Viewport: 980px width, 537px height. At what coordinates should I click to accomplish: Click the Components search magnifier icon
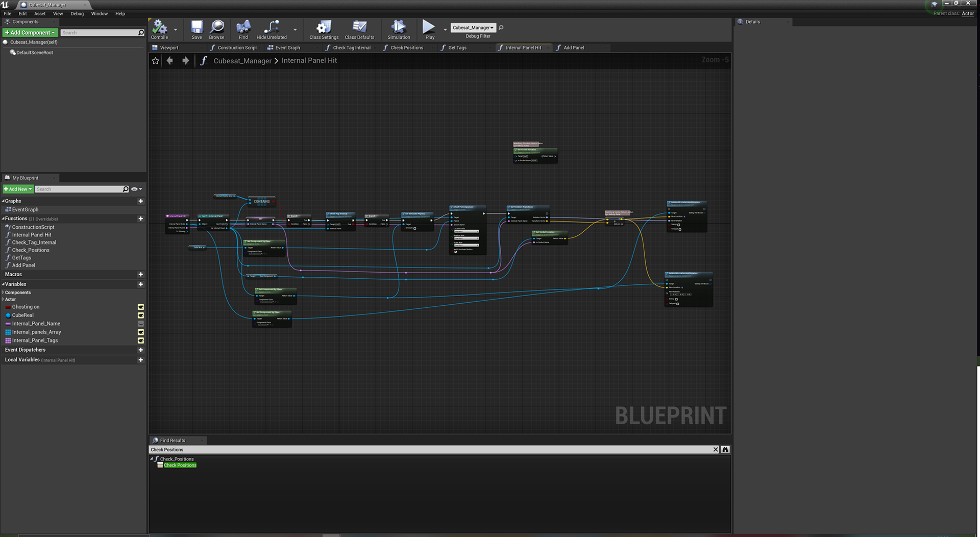[141, 33]
